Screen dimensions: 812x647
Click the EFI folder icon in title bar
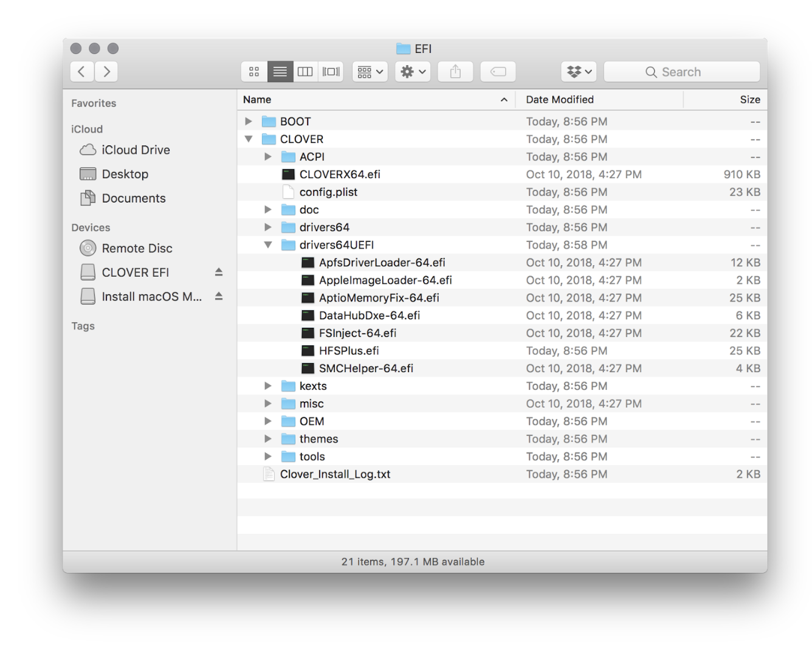coord(403,49)
